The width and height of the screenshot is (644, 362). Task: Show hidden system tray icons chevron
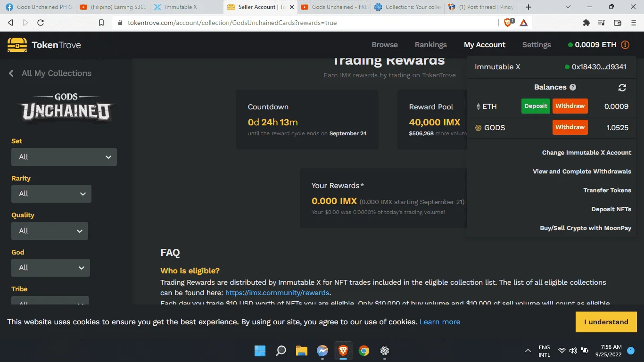point(528,351)
